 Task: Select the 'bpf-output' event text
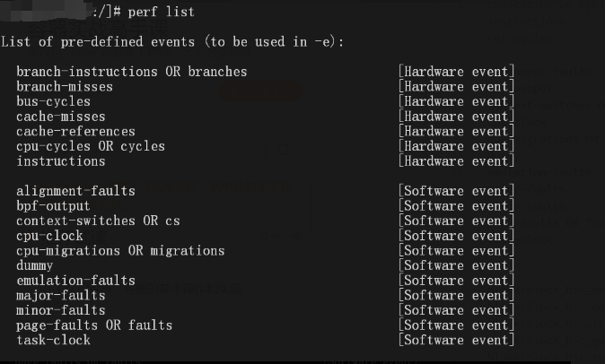point(53,206)
